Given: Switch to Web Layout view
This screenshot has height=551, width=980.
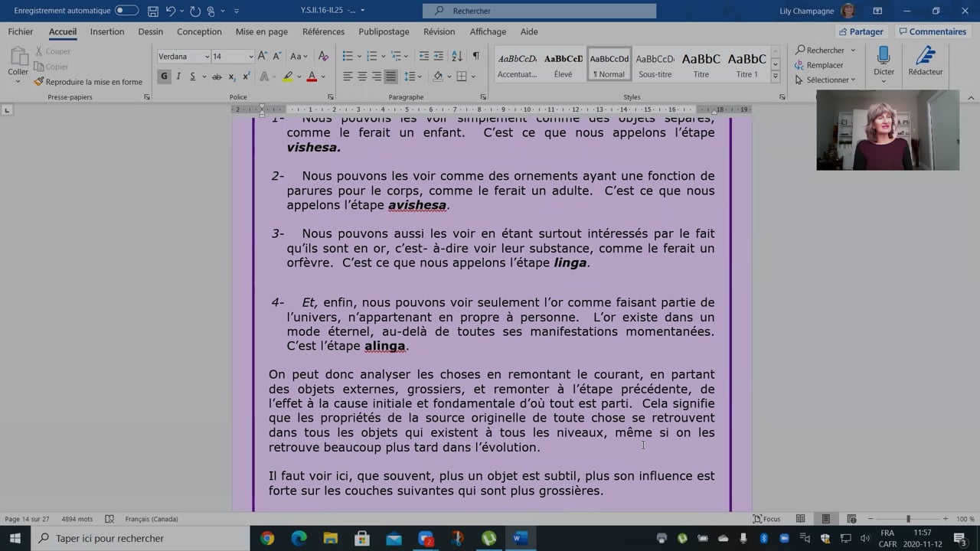Looking at the screenshot, I should (x=851, y=519).
